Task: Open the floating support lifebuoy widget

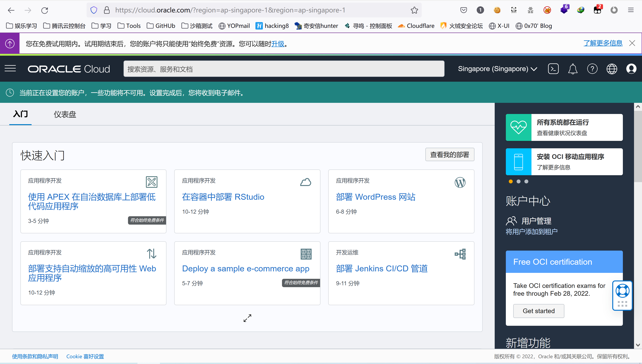Action: (622, 291)
